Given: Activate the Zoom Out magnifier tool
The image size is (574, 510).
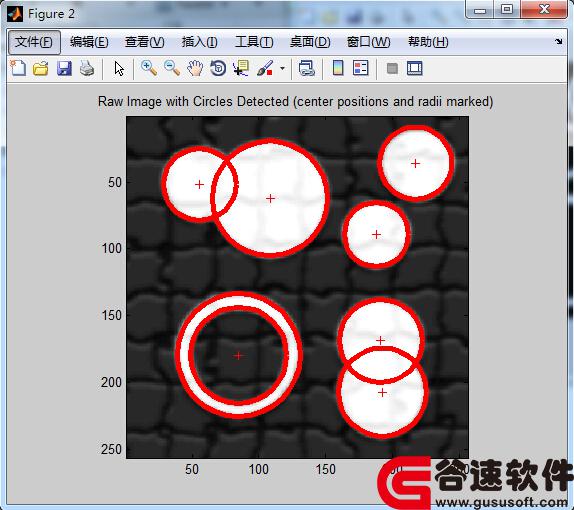Looking at the screenshot, I should click(x=172, y=68).
